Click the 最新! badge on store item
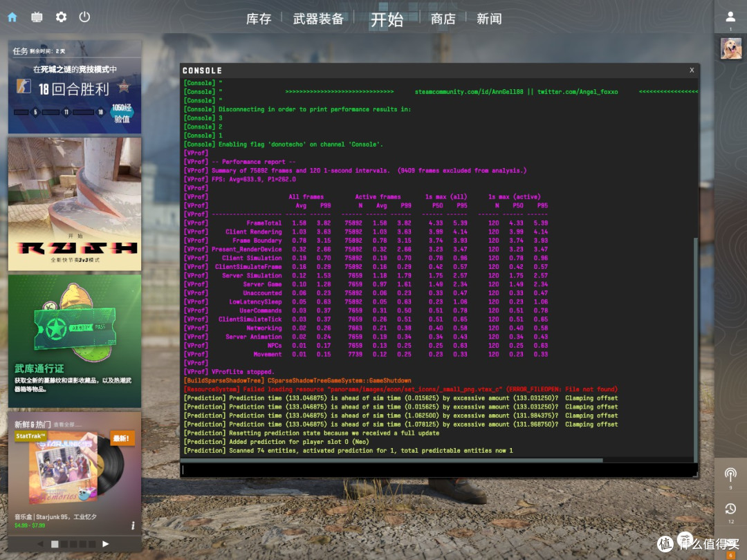 click(x=122, y=438)
